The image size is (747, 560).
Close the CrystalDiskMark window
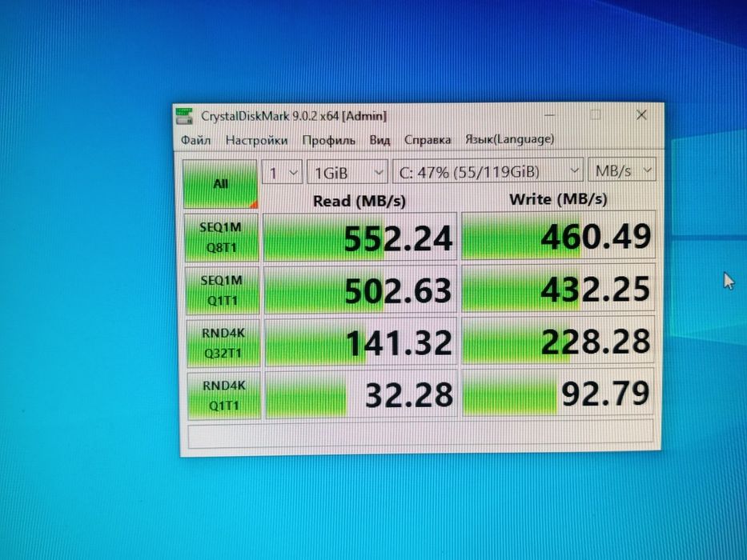641,114
